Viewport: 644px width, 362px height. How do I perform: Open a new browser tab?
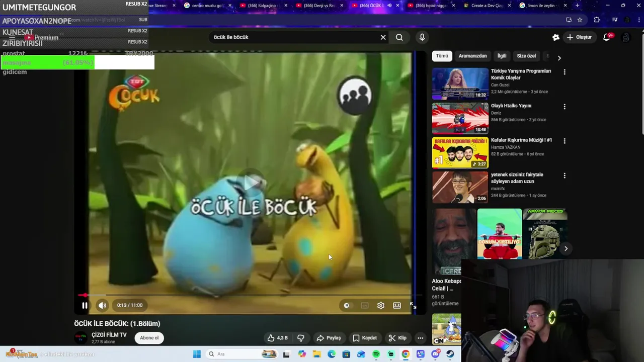577,6
